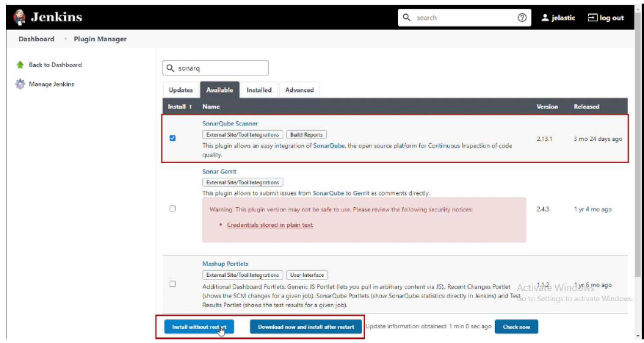
Task: Focus the plugin filter field containing sonarq
Action: pos(216,68)
